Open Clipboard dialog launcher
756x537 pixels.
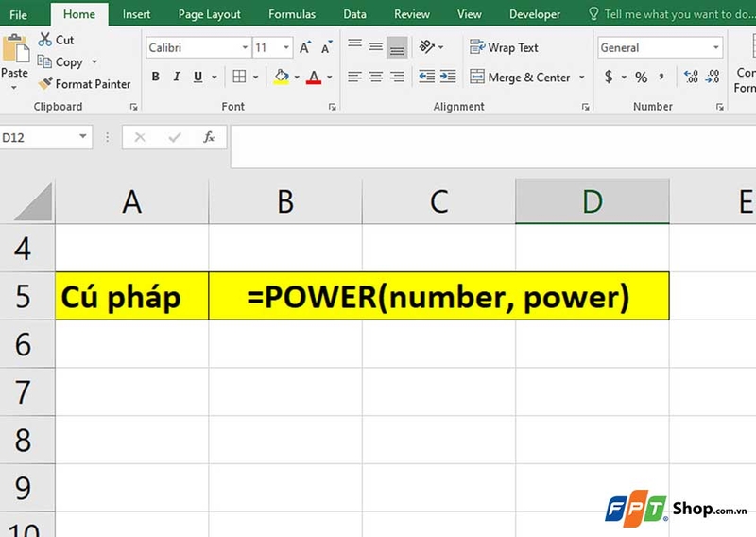pos(133,107)
